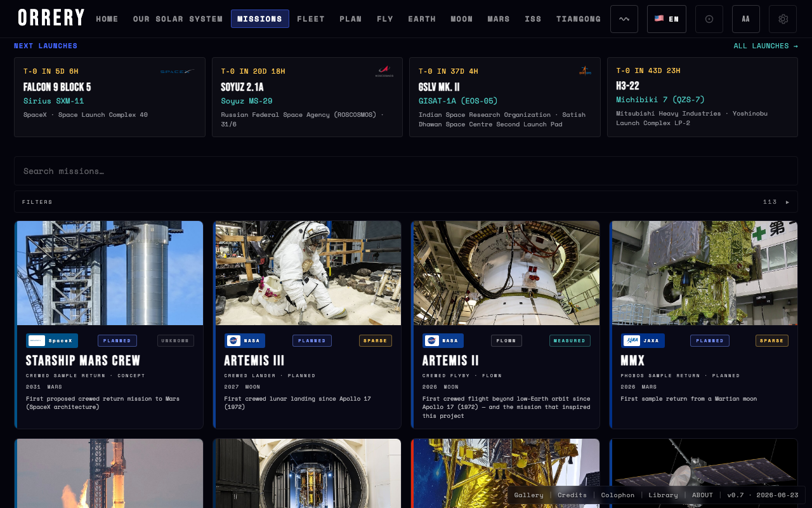The image size is (812, 508).
Task: Click the JAXA badge on MMX card
Action: (x=643, y=341)
